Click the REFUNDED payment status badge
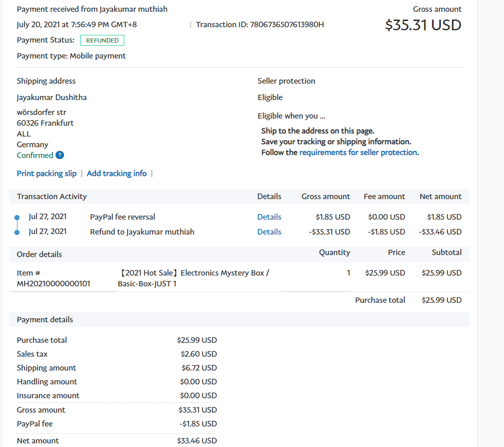The height and width of the screenshot is (447, 504). tap(102, 41)
